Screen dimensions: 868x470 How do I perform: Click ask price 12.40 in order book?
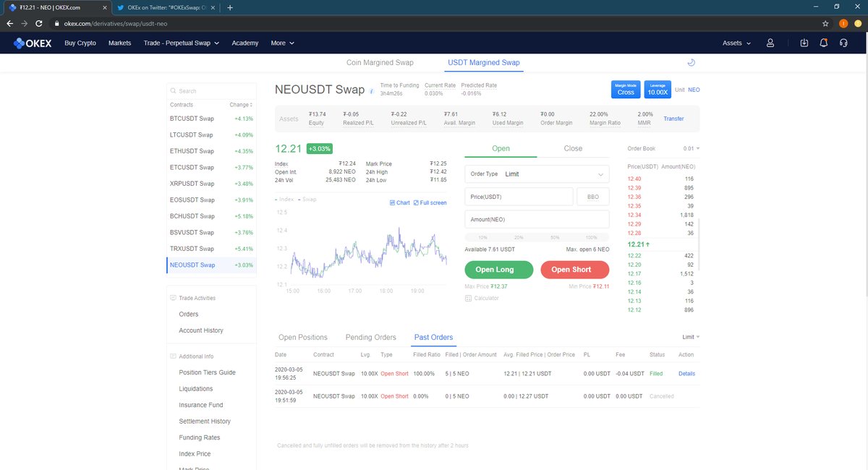(x=634, y=179)
